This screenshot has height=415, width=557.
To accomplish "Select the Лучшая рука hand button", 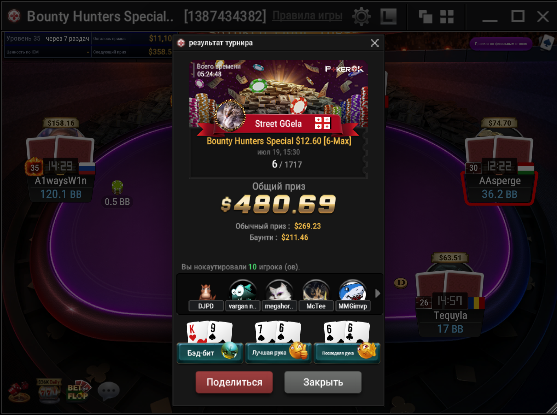I will tap(278, 352).
